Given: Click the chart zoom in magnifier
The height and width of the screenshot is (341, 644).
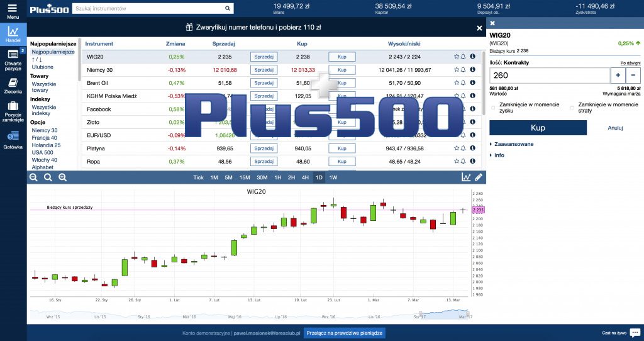Looking at the screenshot, I should coord(62,177).
